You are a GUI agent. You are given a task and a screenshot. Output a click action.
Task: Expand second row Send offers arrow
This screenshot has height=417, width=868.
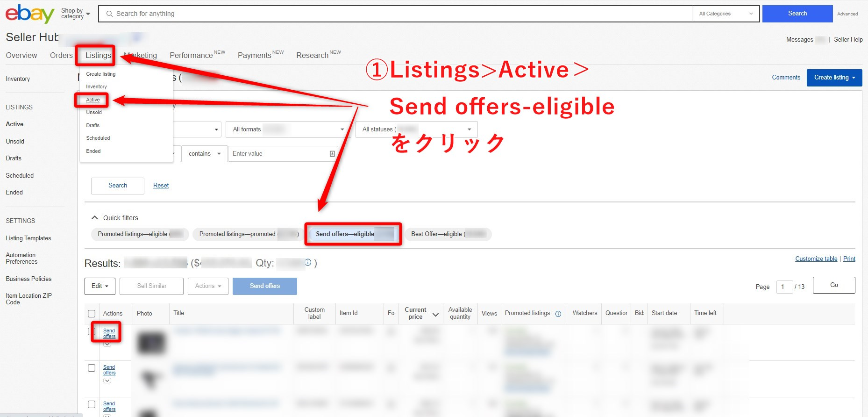[x=107, y=381]
